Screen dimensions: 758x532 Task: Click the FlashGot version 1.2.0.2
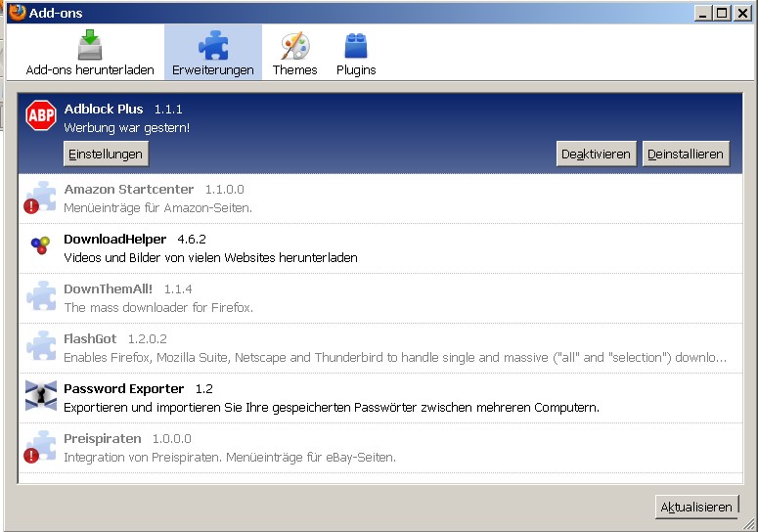148,339
